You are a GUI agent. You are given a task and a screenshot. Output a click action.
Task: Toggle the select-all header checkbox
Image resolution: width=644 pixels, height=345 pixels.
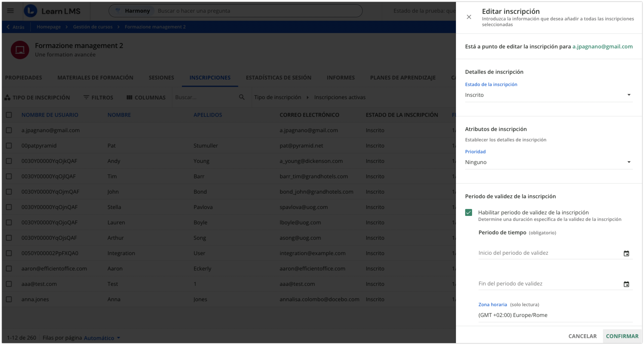(x=9, y=115)
